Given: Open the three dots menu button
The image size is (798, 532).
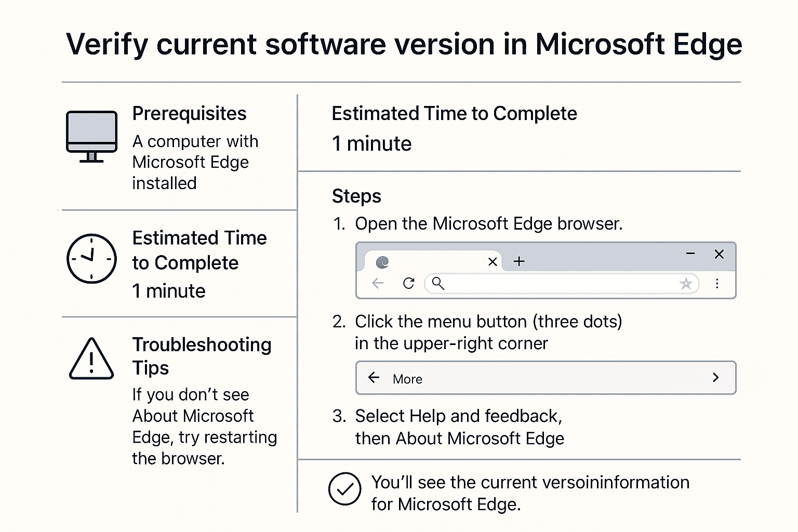Looking at the screenshot, I should click(x=717, y=284).
